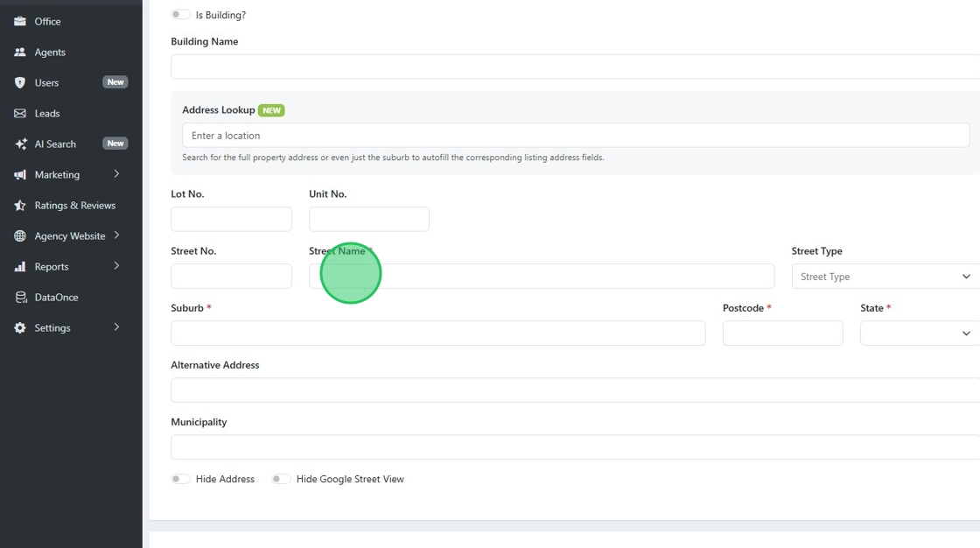
Task: Open the Settings menu item
Action: tap(52, 328)
